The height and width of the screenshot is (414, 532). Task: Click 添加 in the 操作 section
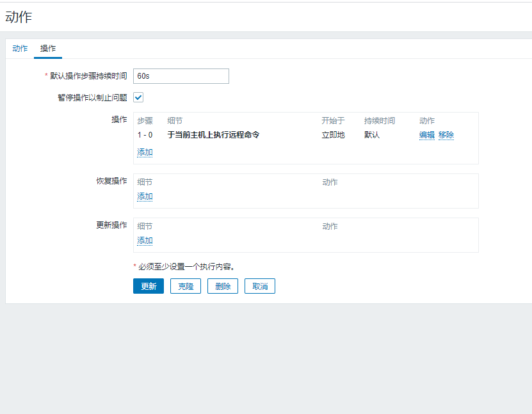[145, 152]
